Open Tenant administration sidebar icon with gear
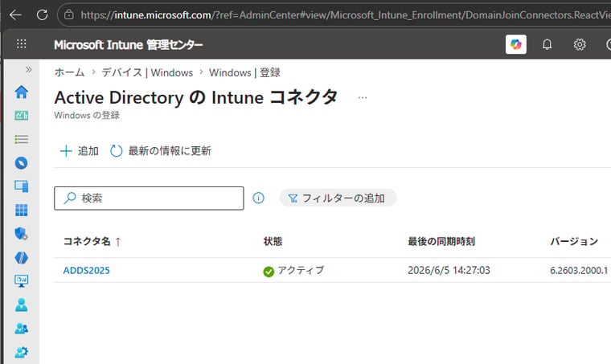This screenshot has height=364, width=611. [x=22, y=352]
